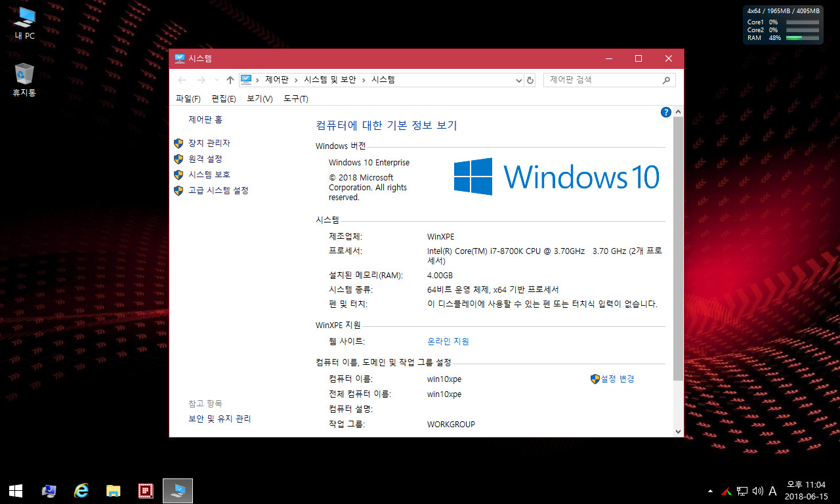
Task: Click the RAM usage bar in widget
Action: tap(803, 38)
